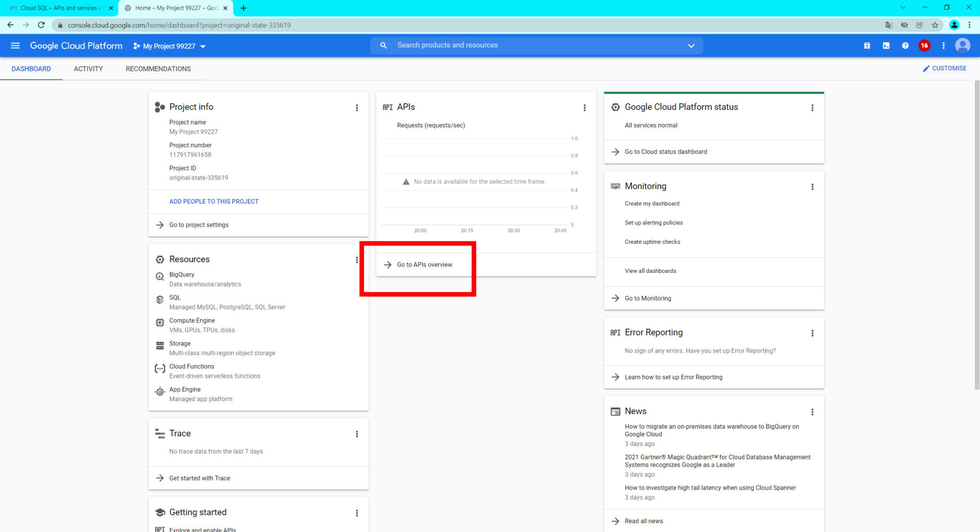Open Google Cloud Platform status card options
This screenshot has height=532, width=980.
tap(812, 108)
